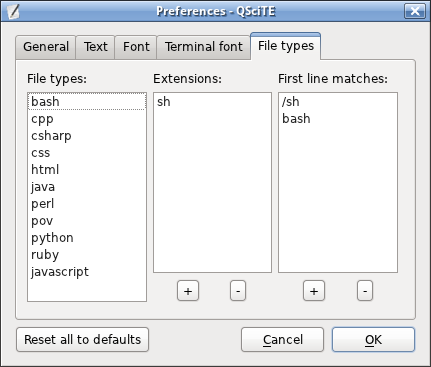
Task: Open the Text tab
Action: coord(95,47)
